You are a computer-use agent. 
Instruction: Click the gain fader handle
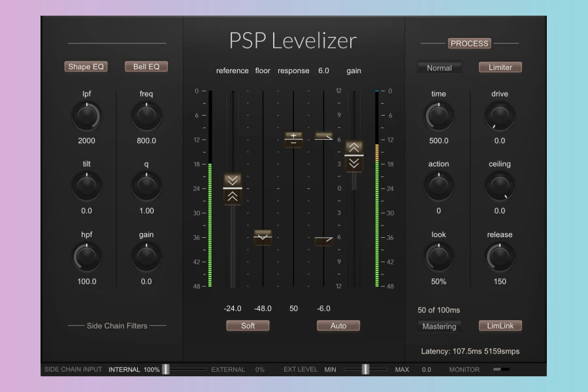click(x=354, y=155)
